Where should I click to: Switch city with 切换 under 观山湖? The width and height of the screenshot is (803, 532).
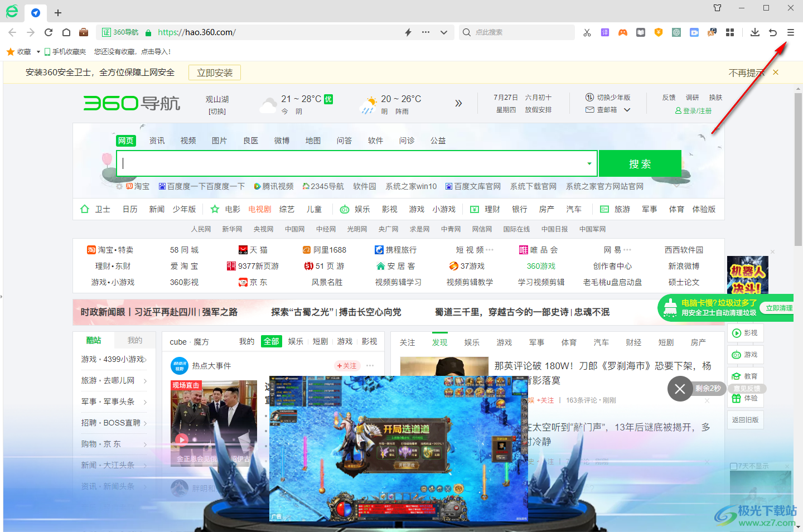[x=217, y=112]
